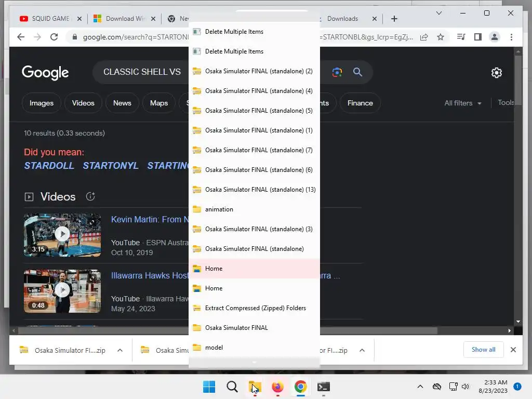Viewport: 532px width, 399px height.
Task: Open the first Osaka Simulator FI...zip download
Action: [63, 350]
